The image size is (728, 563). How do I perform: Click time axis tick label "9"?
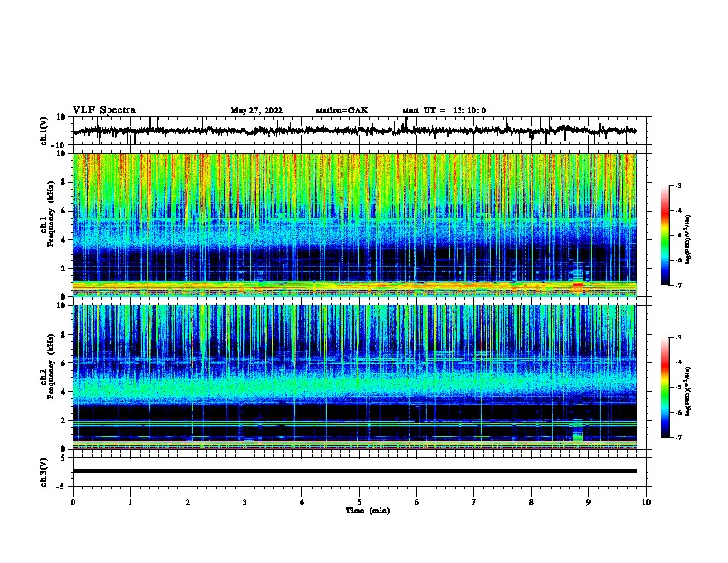pyautogui.click(x=588, y=502)
